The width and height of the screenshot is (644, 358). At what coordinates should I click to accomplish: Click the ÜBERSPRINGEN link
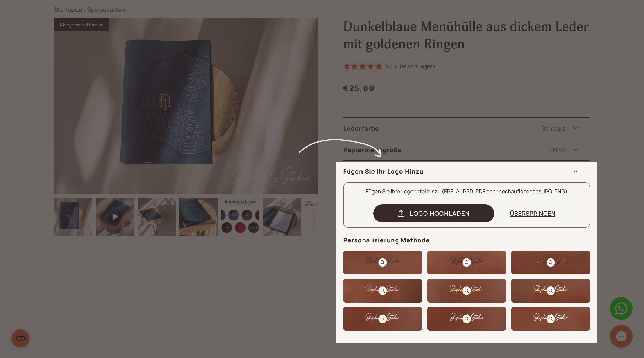(533, 213)
